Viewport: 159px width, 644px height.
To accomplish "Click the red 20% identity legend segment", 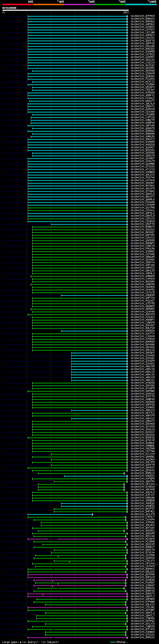I will point(18,4).
